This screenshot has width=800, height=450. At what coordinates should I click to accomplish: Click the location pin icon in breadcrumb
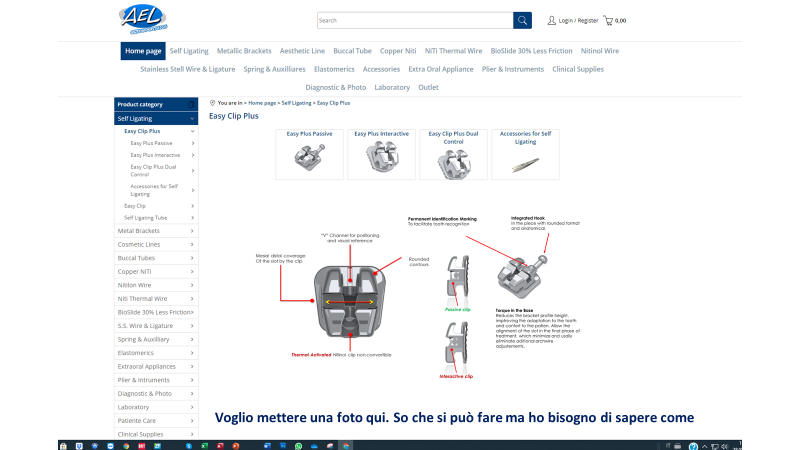(212, 103)
